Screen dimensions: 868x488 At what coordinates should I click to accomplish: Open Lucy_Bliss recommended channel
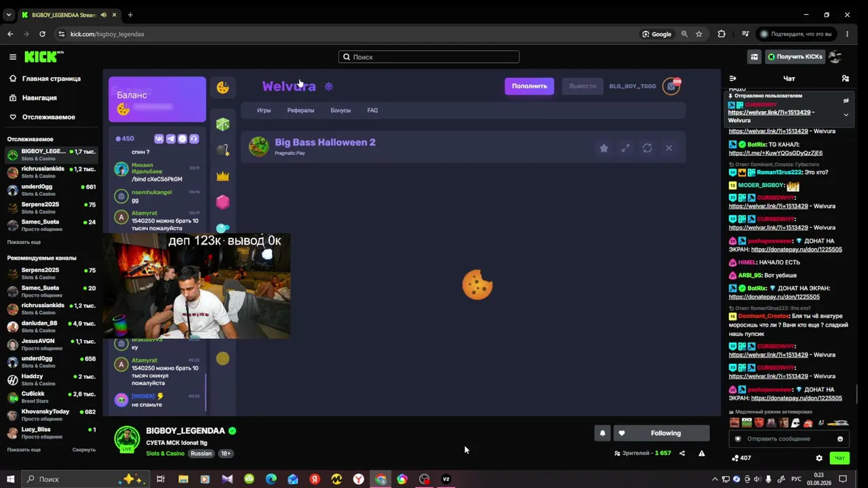[52, 432]
